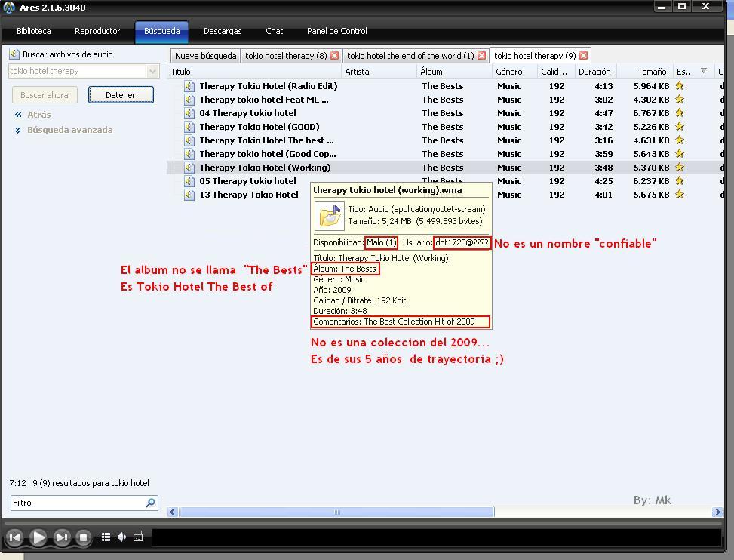Select Therapy Tokio Hotel (Radio Edit) title

click(269, 86)
